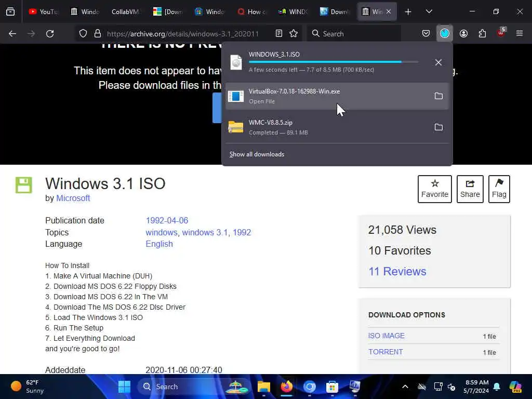
Task: Bookmark this page with the star icon
Action: [x=294, y=34]
